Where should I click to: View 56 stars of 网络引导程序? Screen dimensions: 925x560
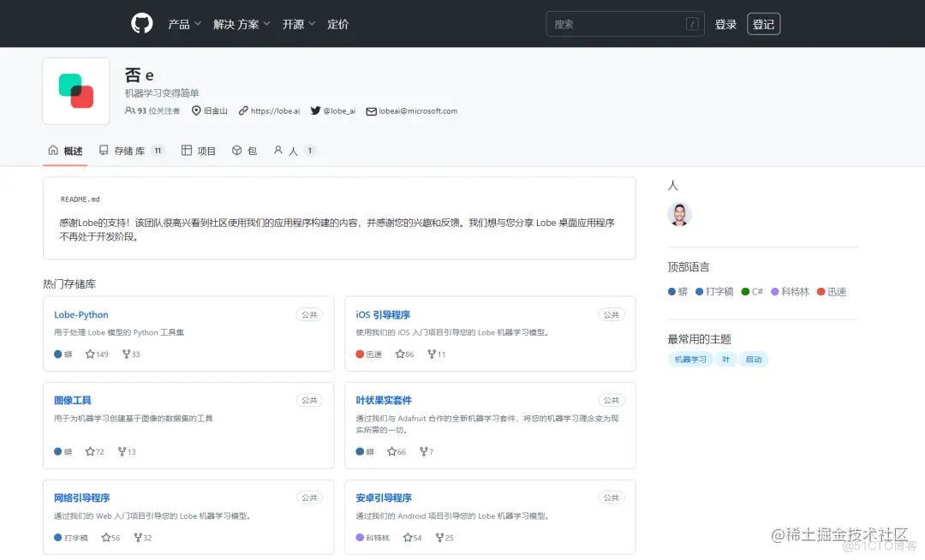pyautogui.click(x=110, y=538)
